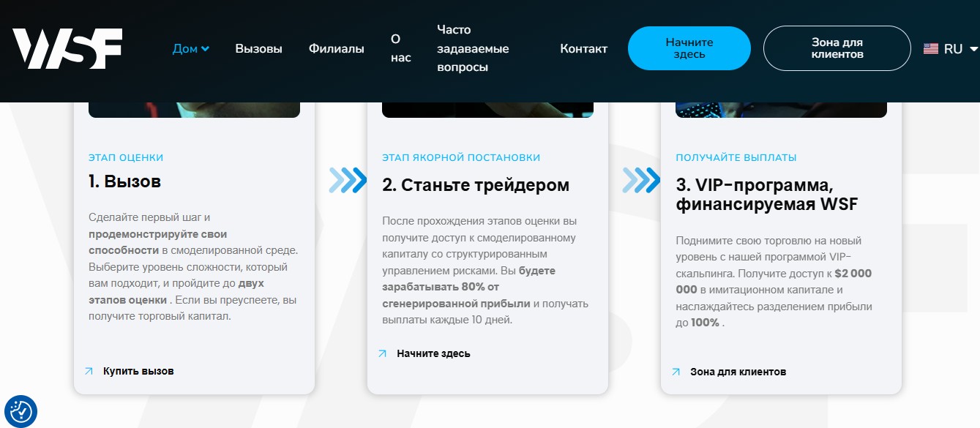This screenshot has height=428, width=980.
Task: Click bold text двух этапов оценки
Action: (x=176, y=292)
